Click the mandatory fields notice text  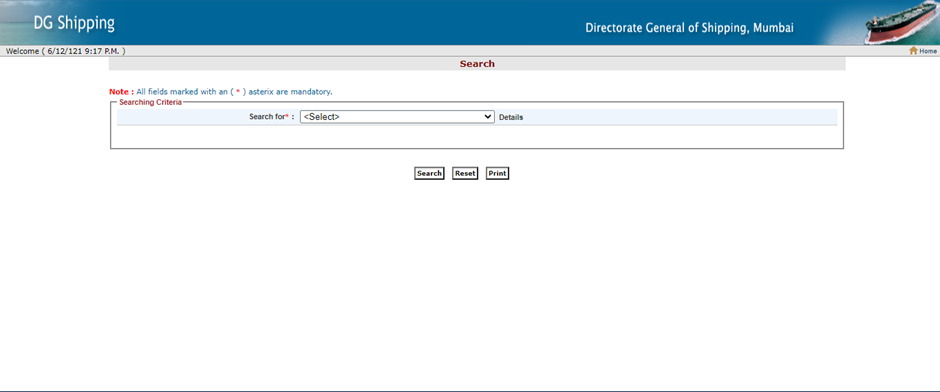[234, 92]
